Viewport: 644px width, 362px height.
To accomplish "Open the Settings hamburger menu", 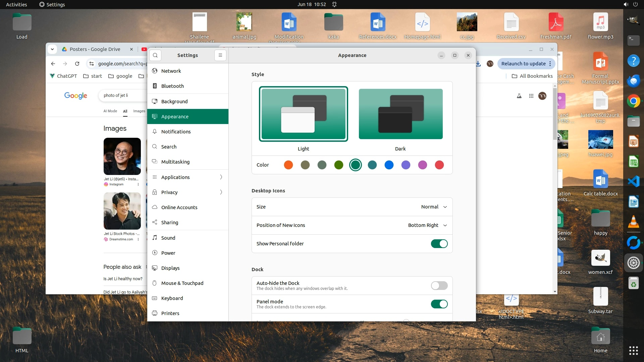I will click(x=220, y=55).
